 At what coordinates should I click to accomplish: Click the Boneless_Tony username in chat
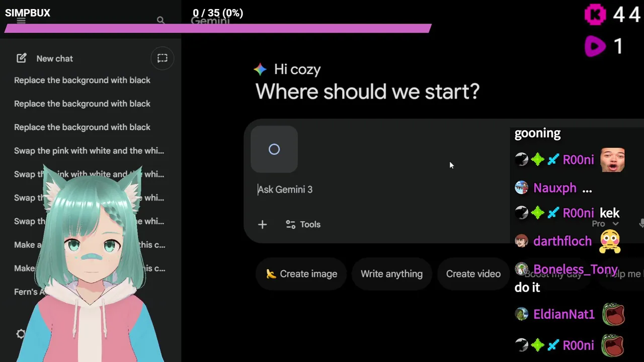tap(576, 269)
